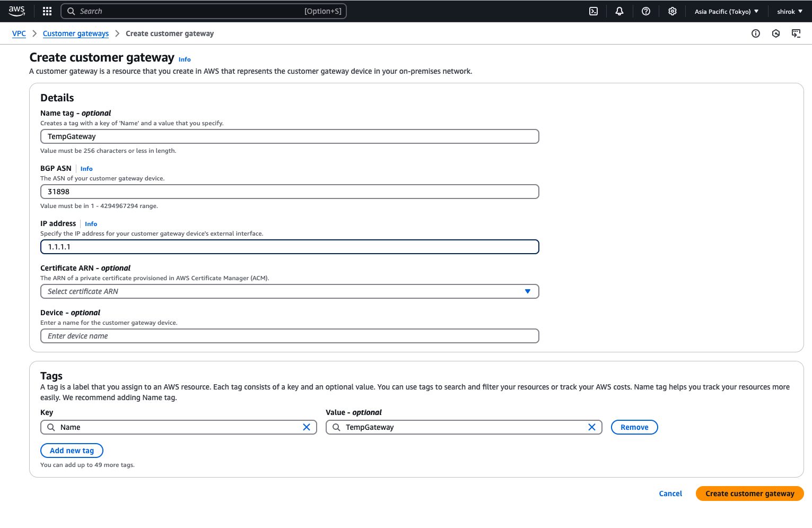
Task: Click the search magnifier in tag Key field
Action: (51, 427)
